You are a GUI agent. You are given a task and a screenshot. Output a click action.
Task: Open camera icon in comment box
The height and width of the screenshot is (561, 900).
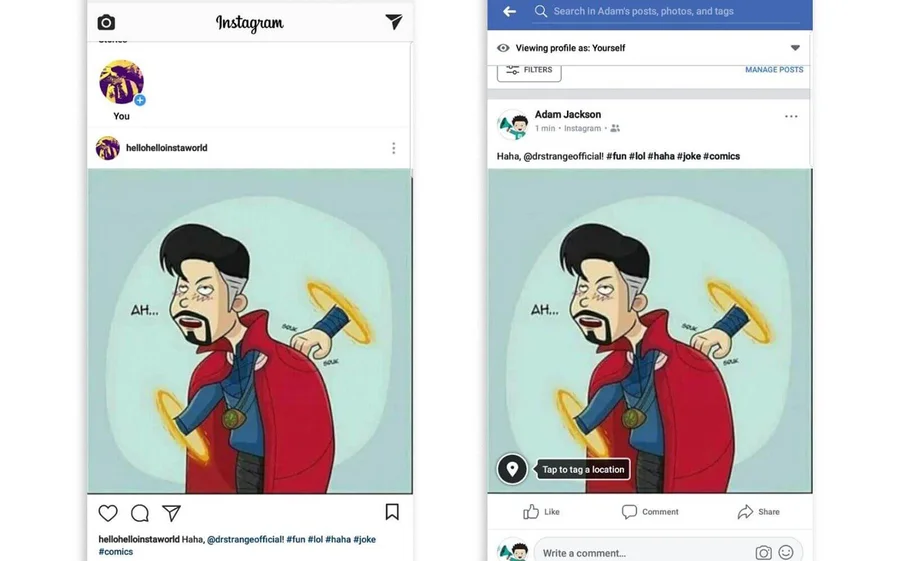pyautogui.click(x=763, y=552)
